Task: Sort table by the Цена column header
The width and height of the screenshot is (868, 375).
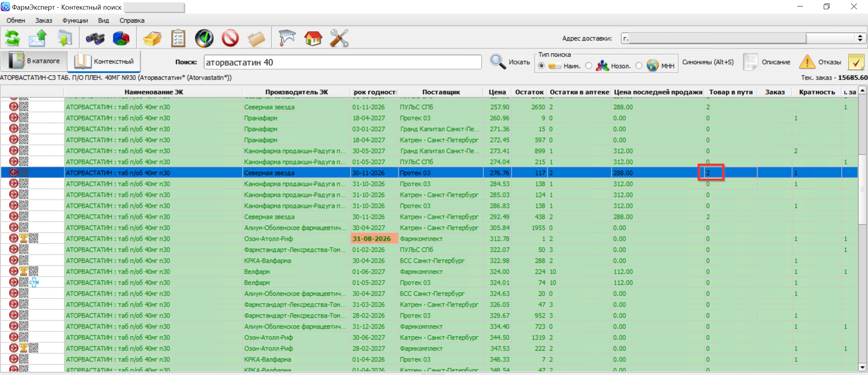Action: click(x=497, y=92)
